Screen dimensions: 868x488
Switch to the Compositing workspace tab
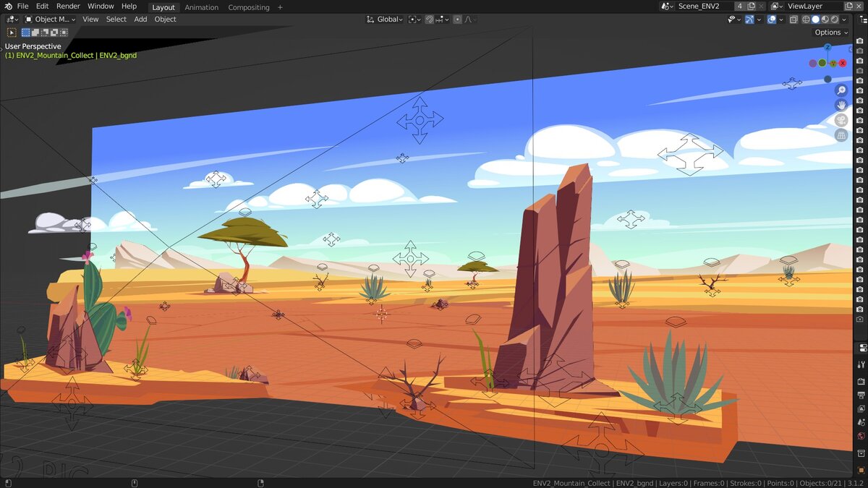click(249, 7)
